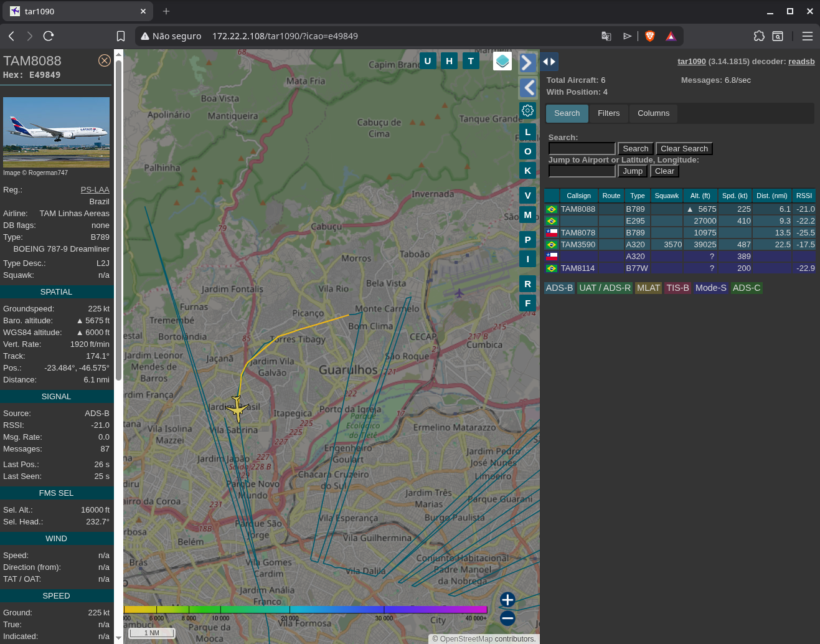Open the OpenStreetMap attribution link
Screen dimensions: 820x644
(x=466, y=639)
